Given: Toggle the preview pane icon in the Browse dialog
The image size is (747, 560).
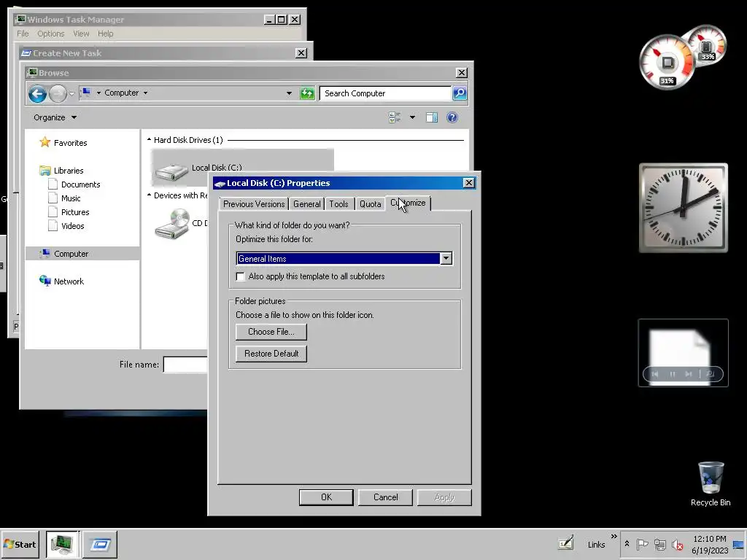Looking at the screenshot, I should (432, 117).
